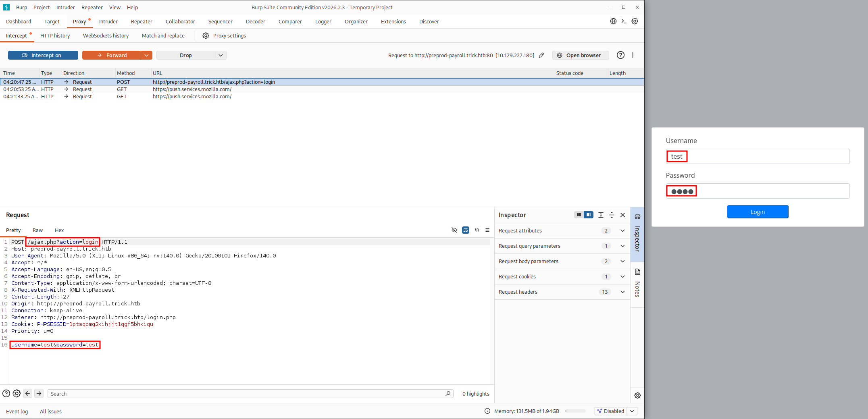Close the Inspector panel with the X icon
The image size is (868, 419).
[622, 215]
